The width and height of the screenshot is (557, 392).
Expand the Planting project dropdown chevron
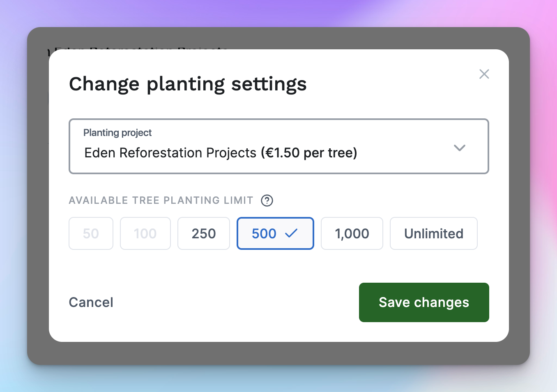[459, 148]
